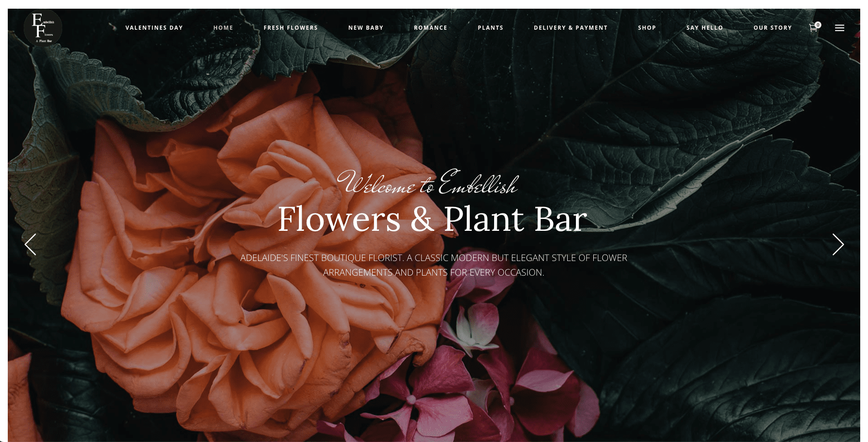Click the Flowers & Plant Bar heading
Image resolution: width=868 pixels, height=442 pixels.
tap(432, 219)
